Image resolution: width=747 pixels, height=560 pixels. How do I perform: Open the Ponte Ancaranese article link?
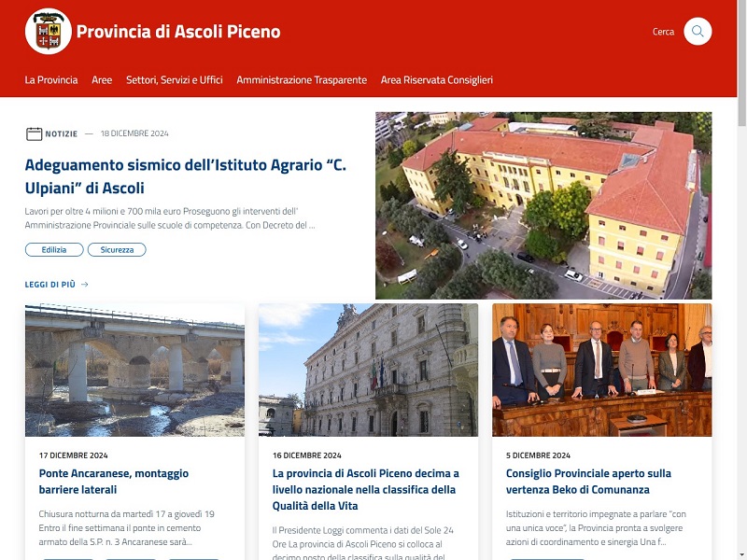(x=114, y=482)
